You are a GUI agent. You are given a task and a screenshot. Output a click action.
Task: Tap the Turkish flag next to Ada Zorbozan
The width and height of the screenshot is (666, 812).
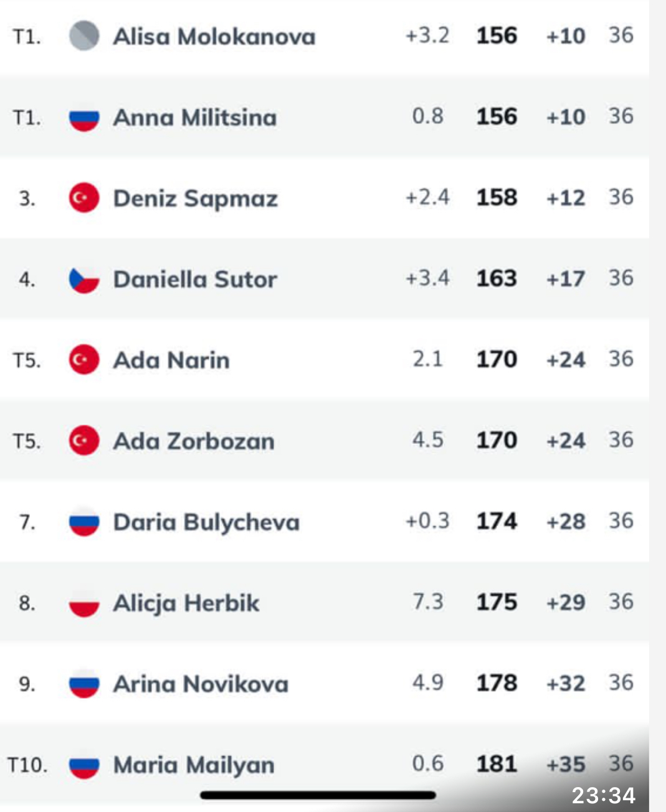tap(84, 441)
